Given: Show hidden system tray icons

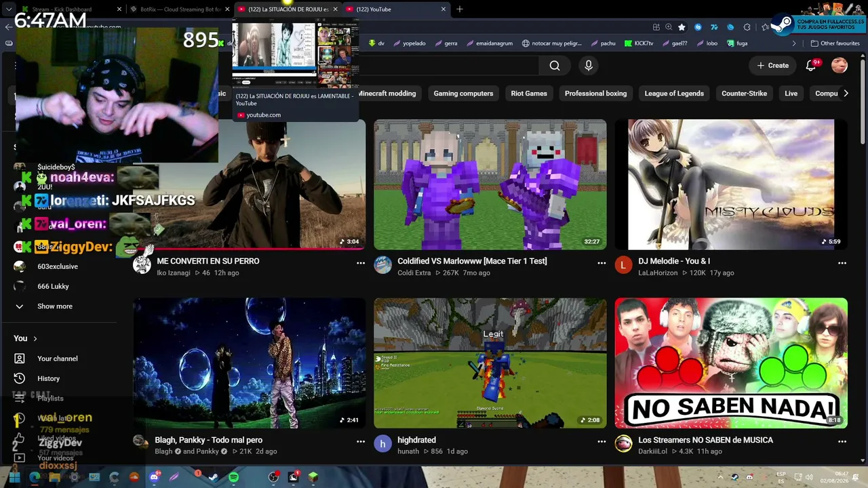Looking at the screenshot, I should (720, 476).
